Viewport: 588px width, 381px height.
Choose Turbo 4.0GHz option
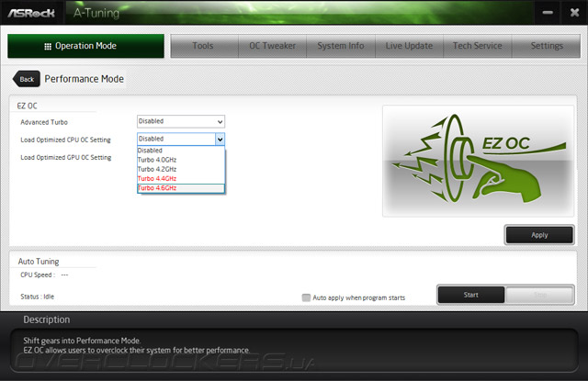click(x=181, y=160)
